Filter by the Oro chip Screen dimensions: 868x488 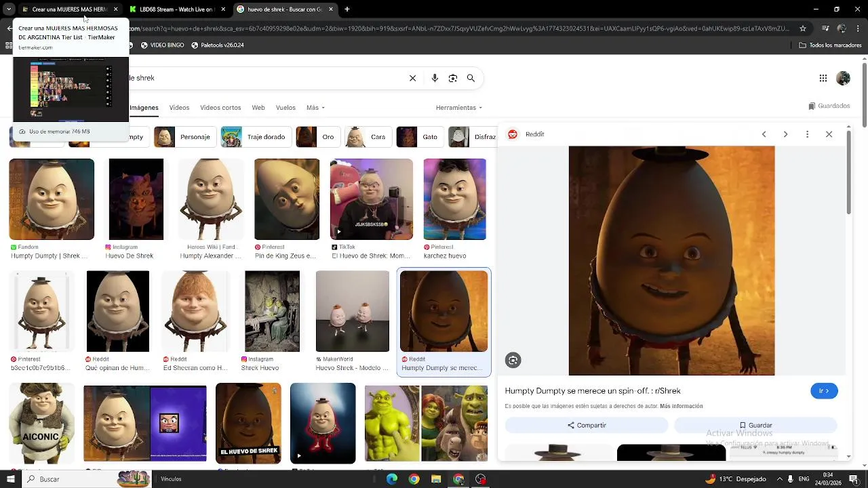point(317,137)
